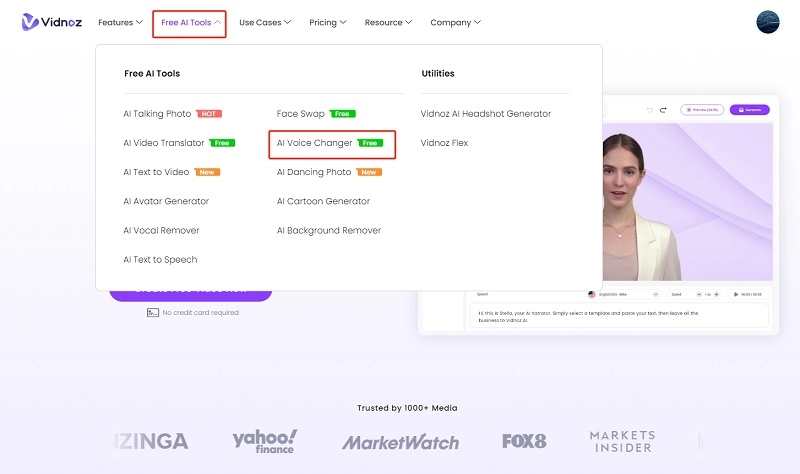This screenshot has width=800, height=474.
Task: Click the Vidnoz logo
Action: (x=52, y=22)
